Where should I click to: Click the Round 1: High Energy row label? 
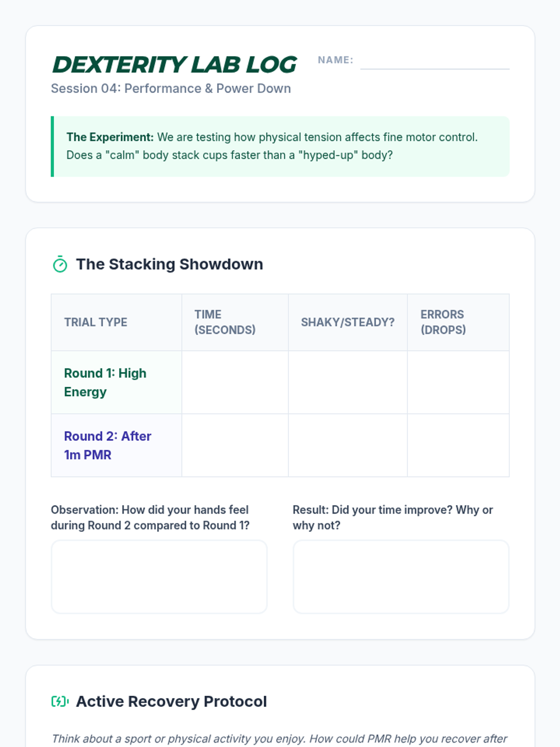[105, 382]
